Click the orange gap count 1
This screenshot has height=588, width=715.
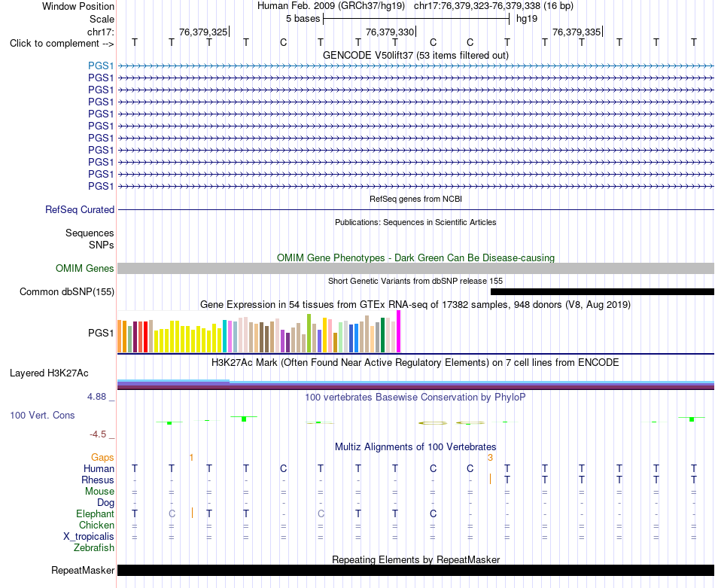click(x=191, y=458)
